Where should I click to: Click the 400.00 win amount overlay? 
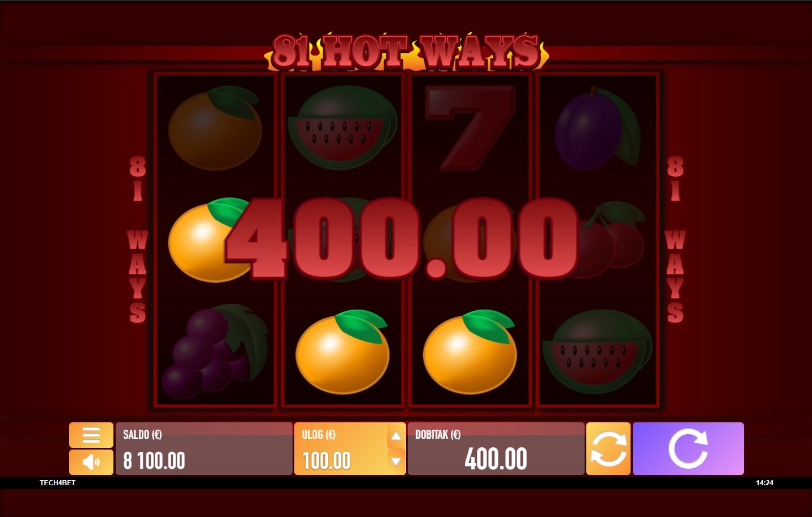tap(401, 239)
